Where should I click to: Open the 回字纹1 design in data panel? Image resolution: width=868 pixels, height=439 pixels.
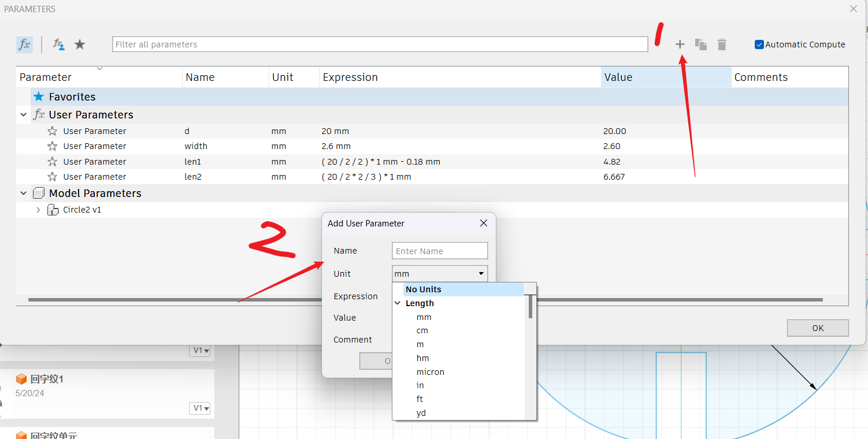tap(47, 379)
